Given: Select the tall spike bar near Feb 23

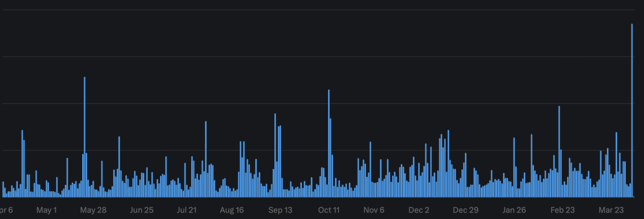Looking at the screenshot, I should click(559, 152).
